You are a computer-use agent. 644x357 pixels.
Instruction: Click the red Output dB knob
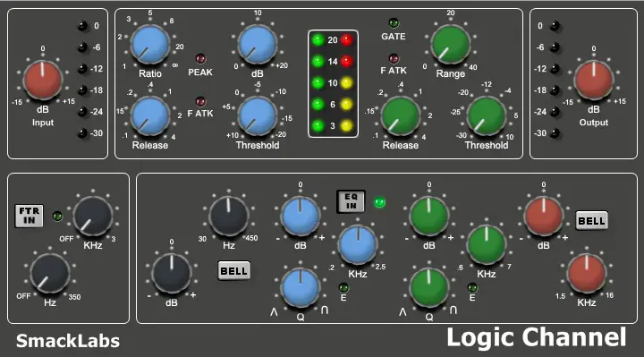pyautogui.click(x=594, y=81)
